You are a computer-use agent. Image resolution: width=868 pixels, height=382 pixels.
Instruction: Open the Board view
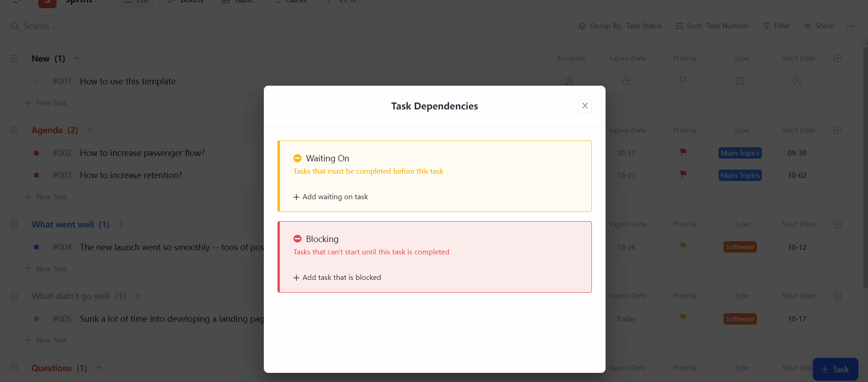[x=171, y=1]
